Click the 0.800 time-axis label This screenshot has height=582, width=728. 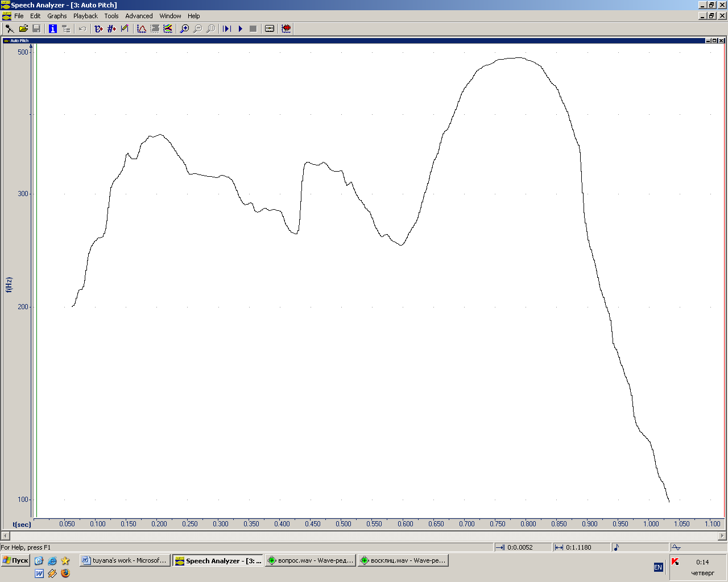(528, 524)
